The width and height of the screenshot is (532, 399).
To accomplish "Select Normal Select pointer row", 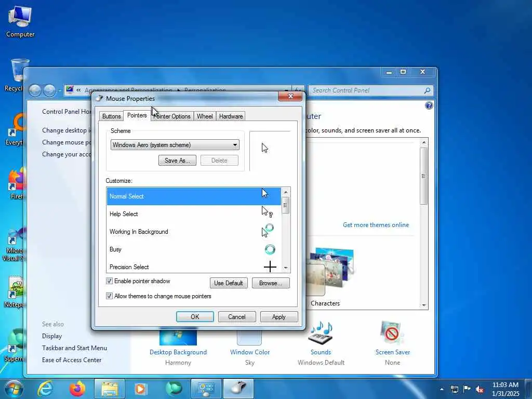I will [194, 196].
